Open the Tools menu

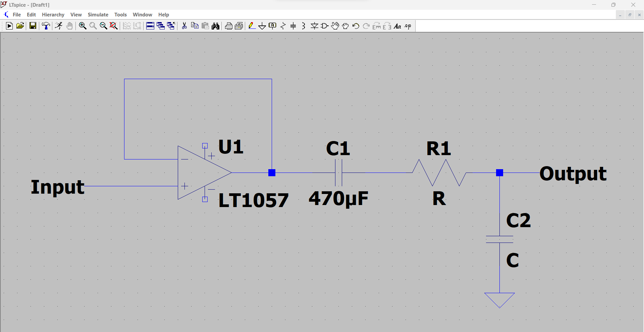pos(120,15)
